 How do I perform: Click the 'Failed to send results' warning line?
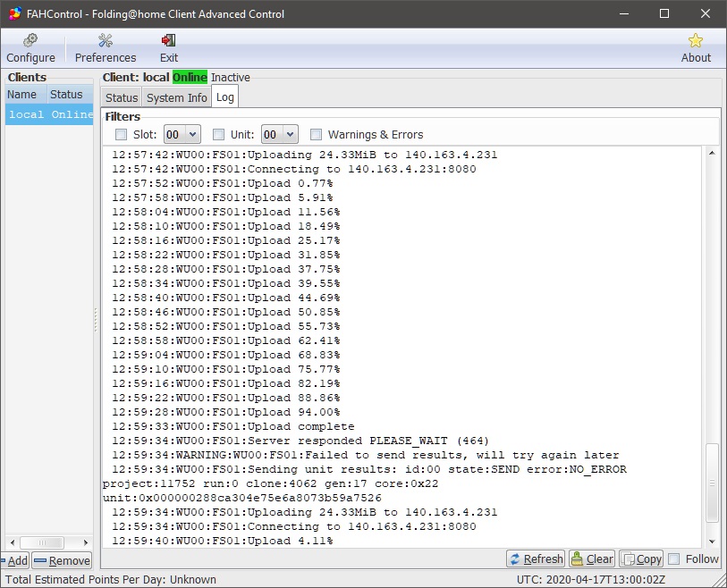point(366,455)
